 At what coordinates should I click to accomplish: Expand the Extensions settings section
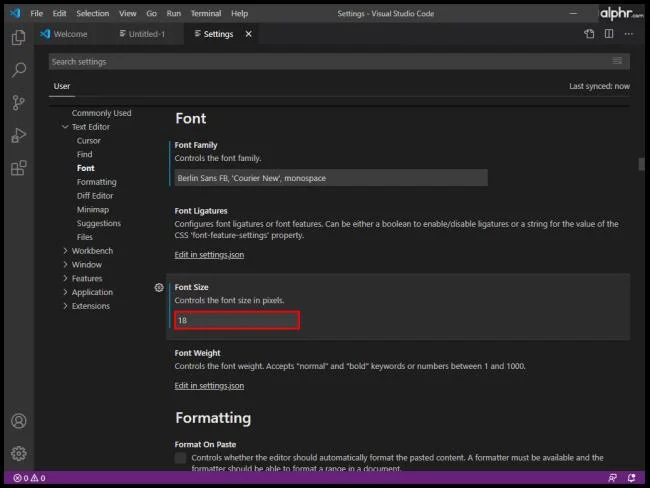coord(65,306)
